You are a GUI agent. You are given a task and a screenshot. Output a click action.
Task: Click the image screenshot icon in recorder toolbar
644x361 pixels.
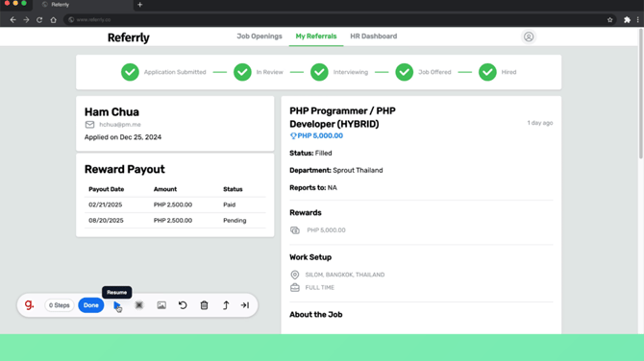point(161,305)
